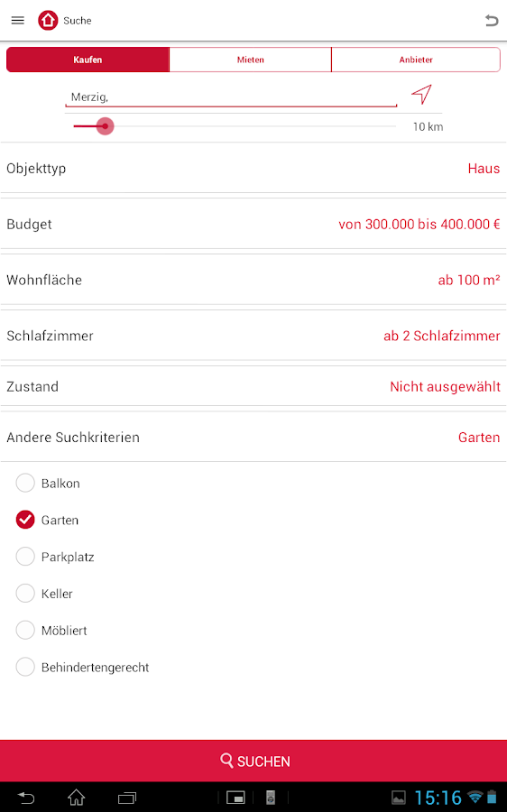Tap the screenshot icon in system bar
Image resolution: width=507 pixels, height=812 pixels.
(235, 798)
